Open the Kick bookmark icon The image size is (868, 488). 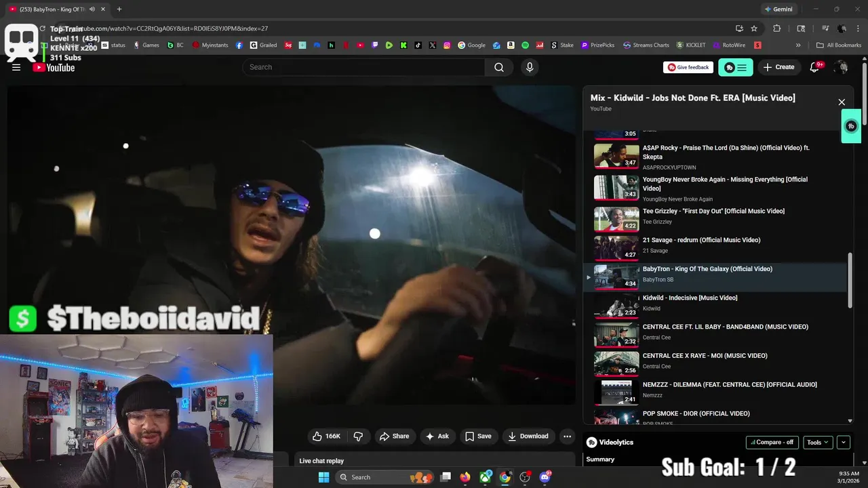[x=403, y=45]
